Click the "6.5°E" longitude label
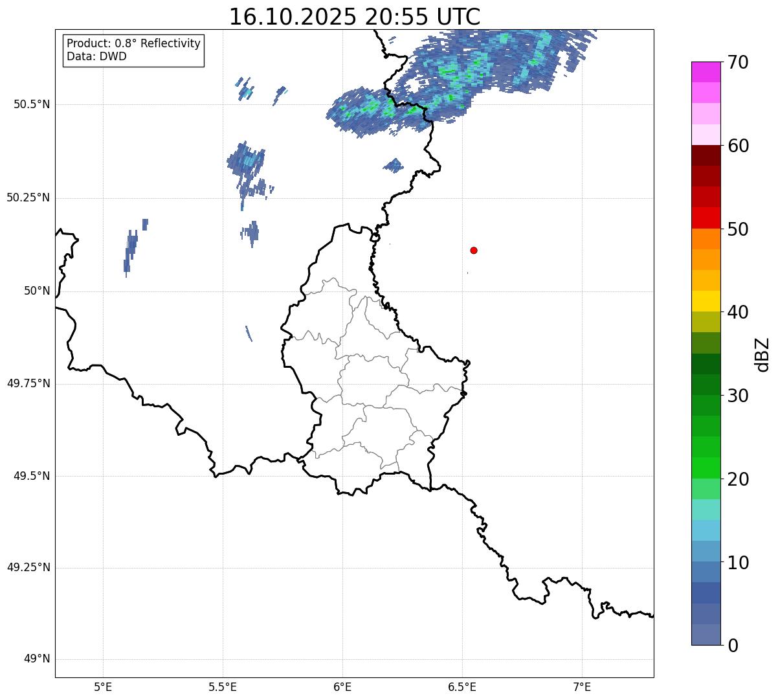Image resolution: width=778 pixels, height=700 pixels. coord(462,686)
